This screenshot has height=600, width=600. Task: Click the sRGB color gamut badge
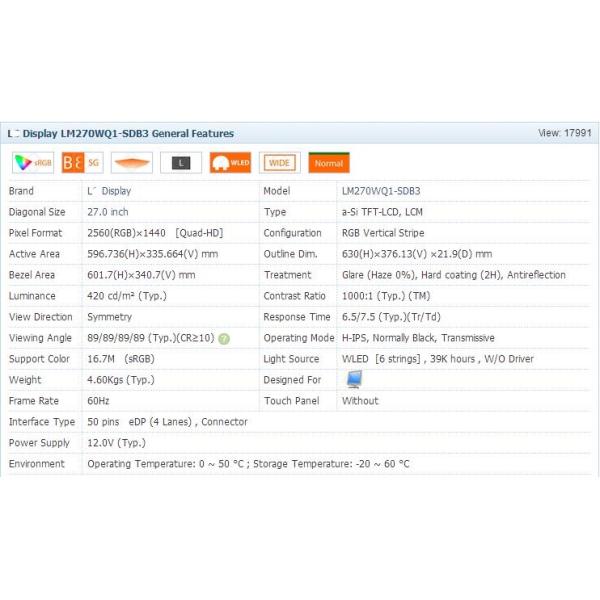[x=33, y=163]
